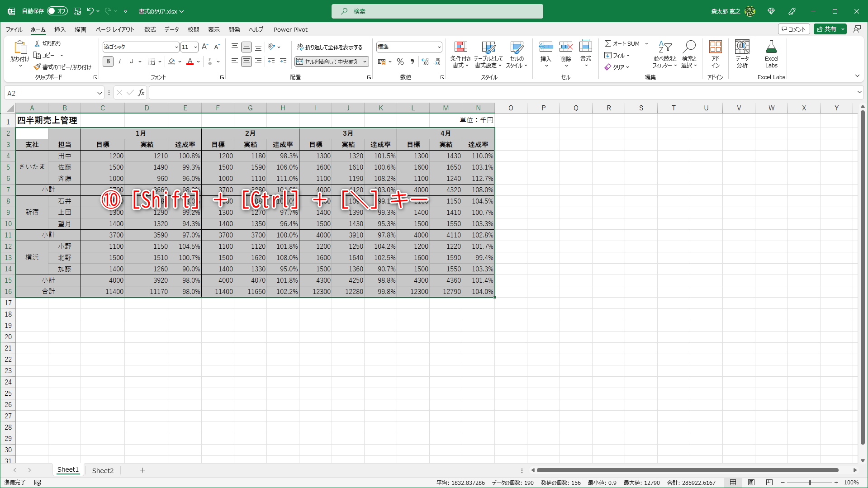Increase font size with the large A icon
This screenshot has width=868, height=488.
[x=205, y=47]
